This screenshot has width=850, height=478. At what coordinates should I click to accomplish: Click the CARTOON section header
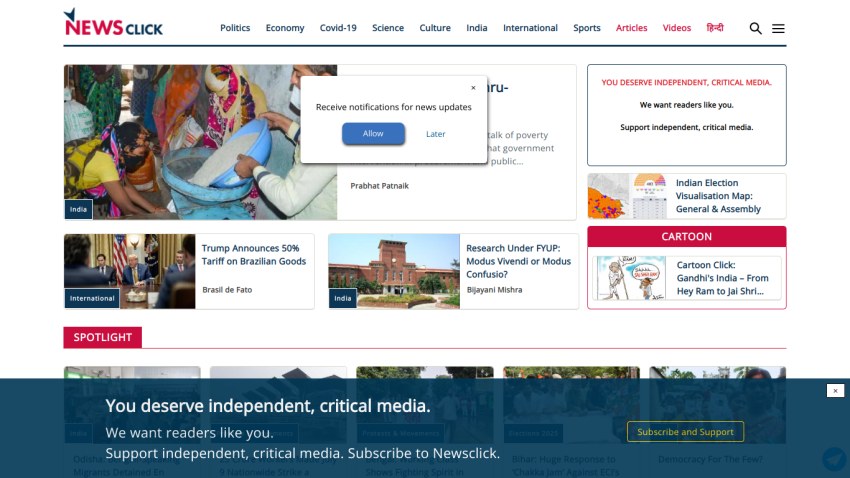[686, 237]
